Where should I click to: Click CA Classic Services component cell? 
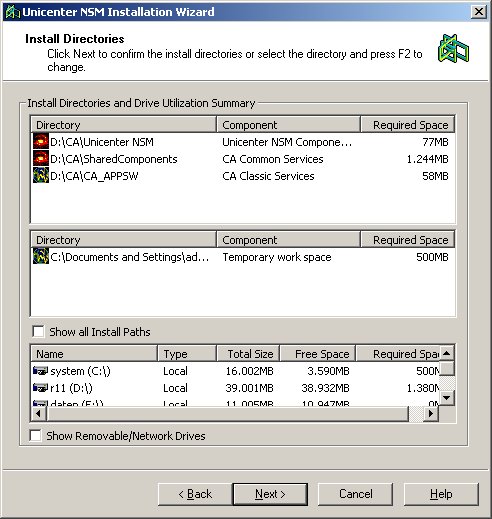point(268,176)
